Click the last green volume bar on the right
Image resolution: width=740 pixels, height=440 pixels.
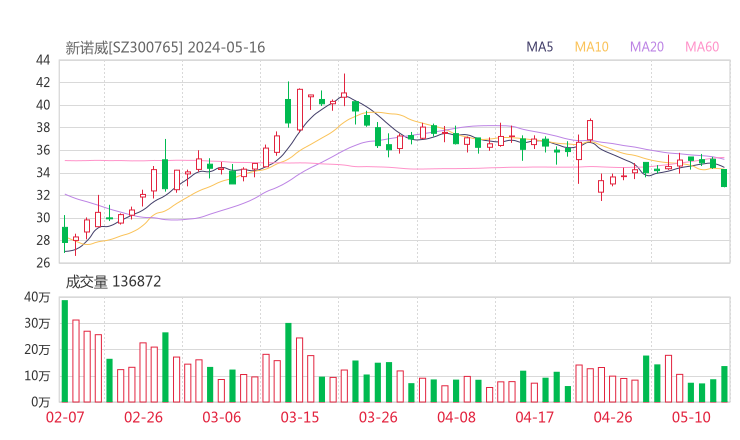click(x=724, y=384)
